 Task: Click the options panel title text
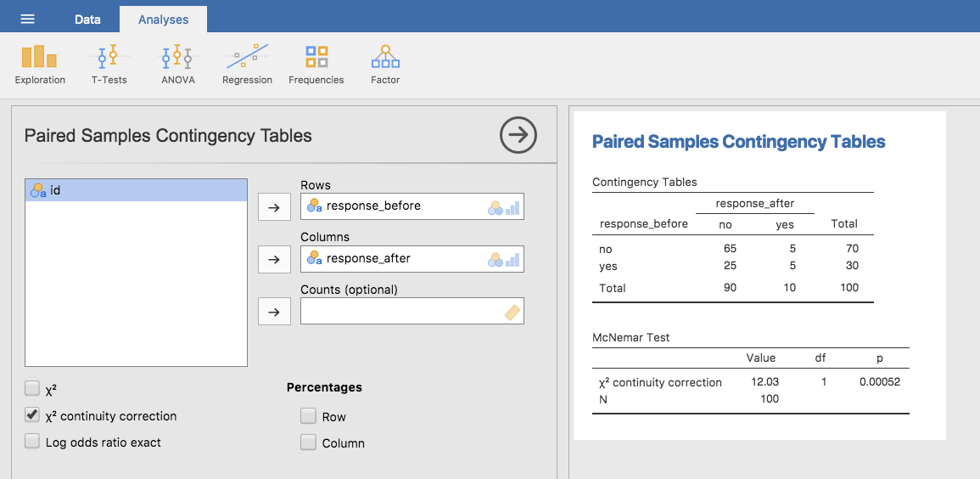pos(168,136)
